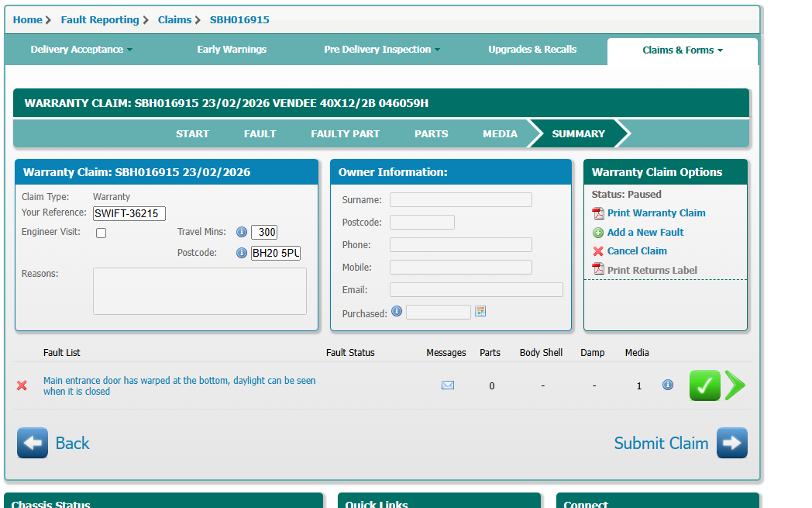
Task: Click the Back text link
Action: pos(73,443)
